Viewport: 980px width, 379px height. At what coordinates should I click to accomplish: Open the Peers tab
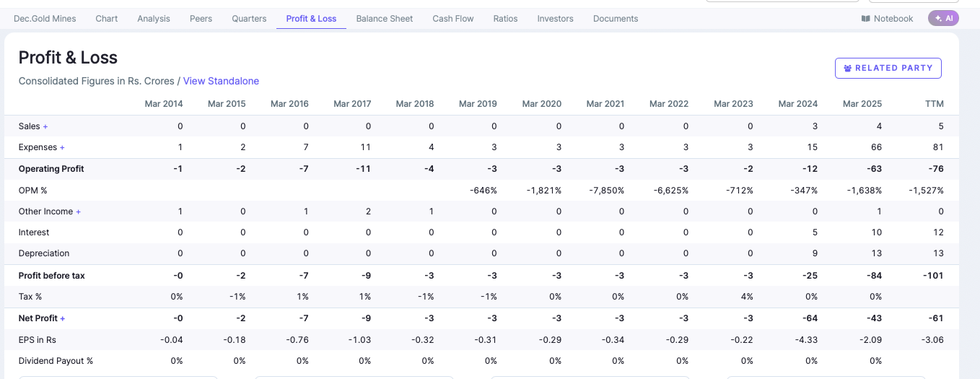(201, 19)
